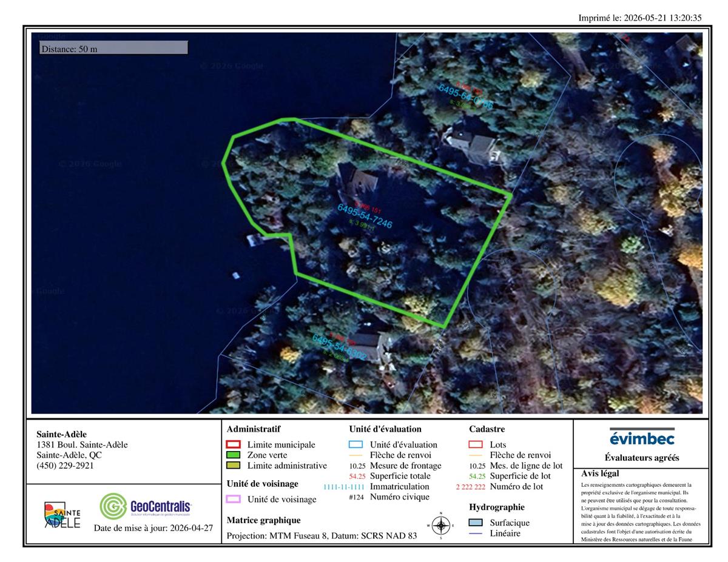Click the GeoCentralis logo
This screenshot has width=728, height=562.
coord(146,506)
